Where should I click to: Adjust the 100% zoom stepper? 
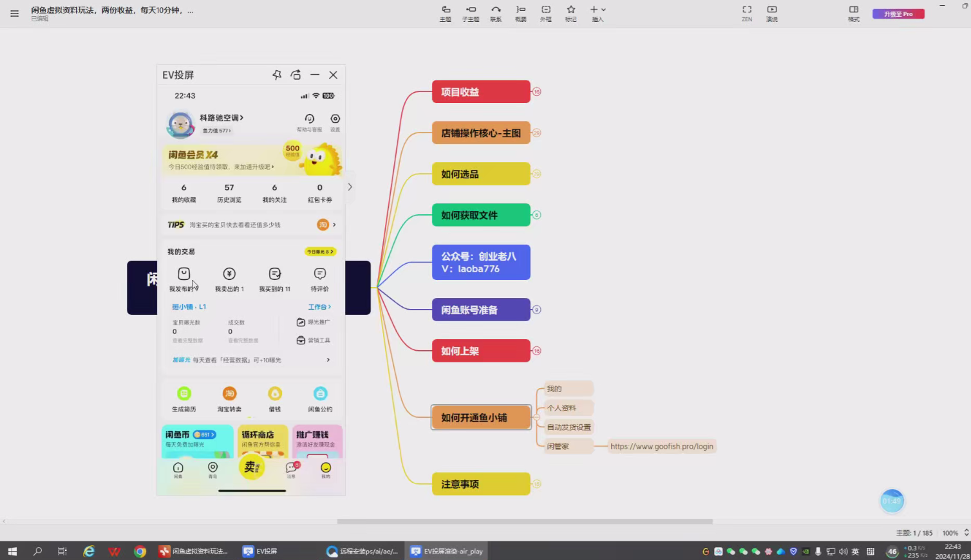966,533
